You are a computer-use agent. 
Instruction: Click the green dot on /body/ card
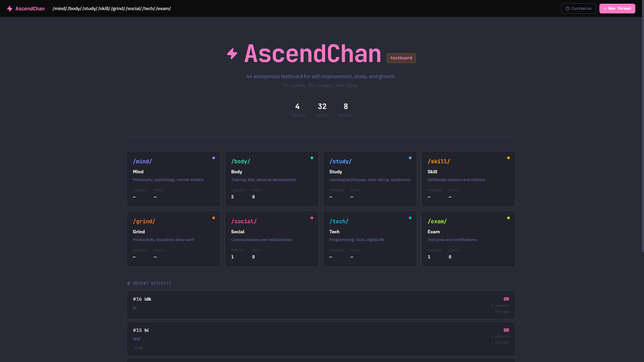click(312, 158)
